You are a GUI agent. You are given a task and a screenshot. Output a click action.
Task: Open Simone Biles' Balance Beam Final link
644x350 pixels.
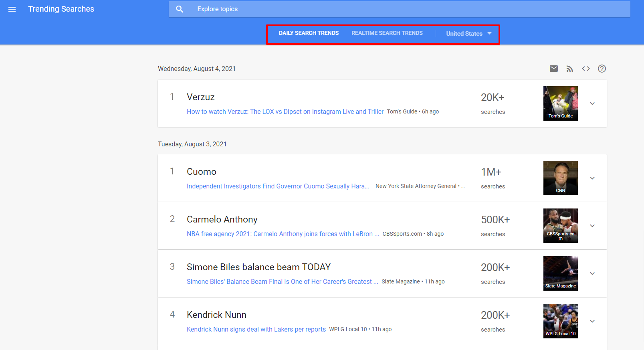(283, 282)
